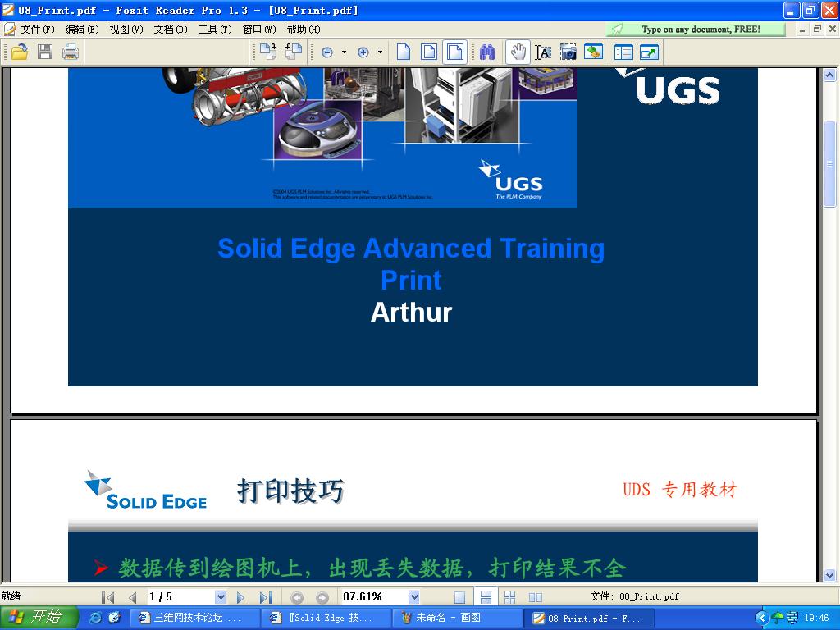Go to previous page arrow
The width and height of the screenshot is (840, 630).
point(132,597)
